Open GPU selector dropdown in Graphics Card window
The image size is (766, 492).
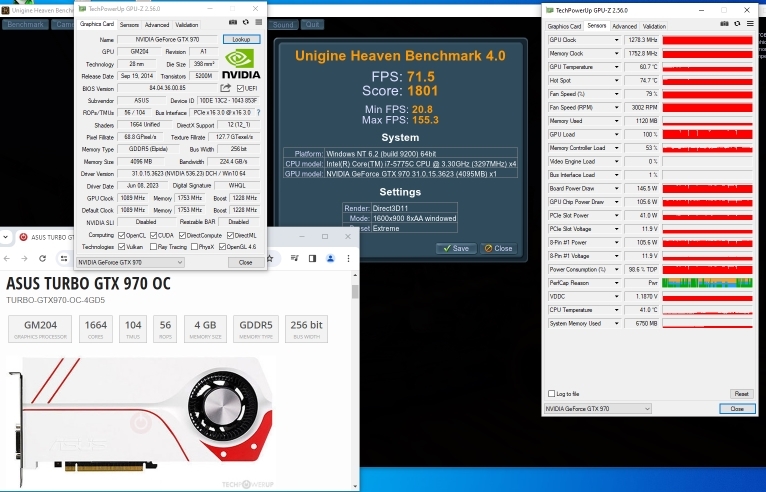[x=130, y=262]
